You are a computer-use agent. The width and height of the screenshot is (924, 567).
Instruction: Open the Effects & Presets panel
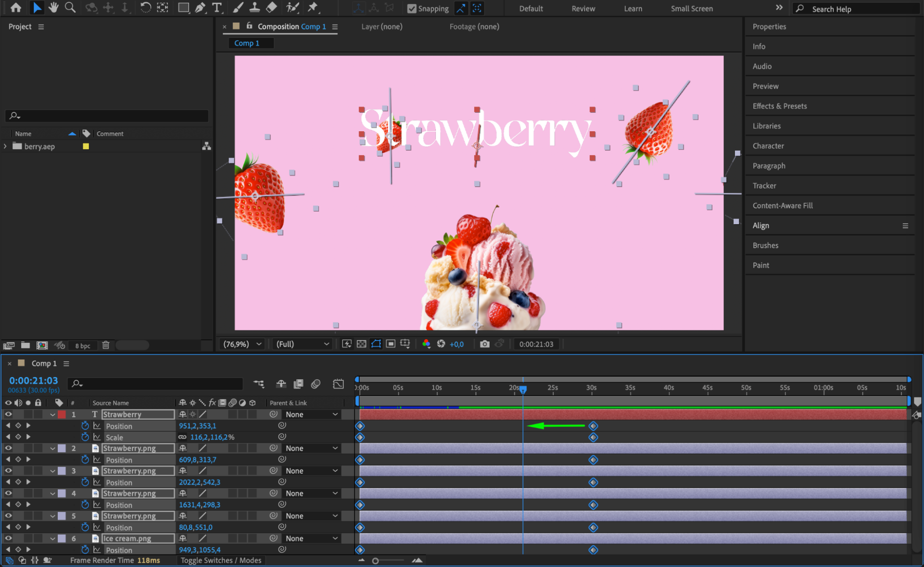tap(779, 106)
